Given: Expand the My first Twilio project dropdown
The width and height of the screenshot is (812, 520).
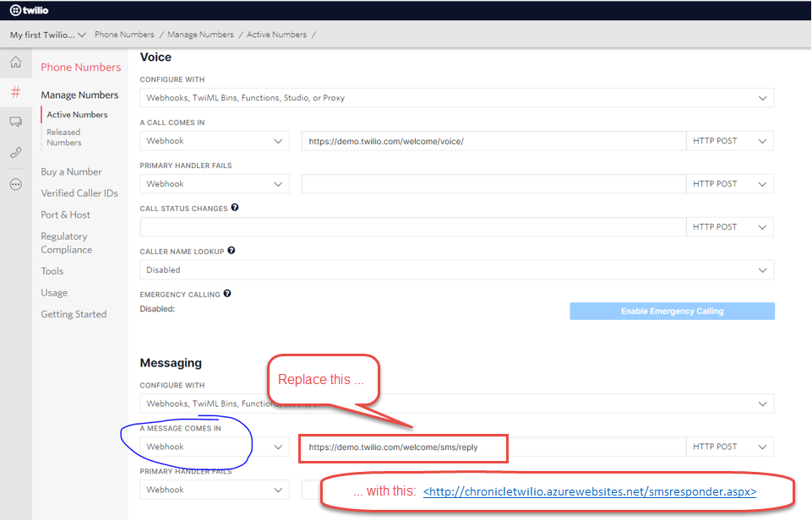Looking at the screenshot, I should tap(47, 35).
